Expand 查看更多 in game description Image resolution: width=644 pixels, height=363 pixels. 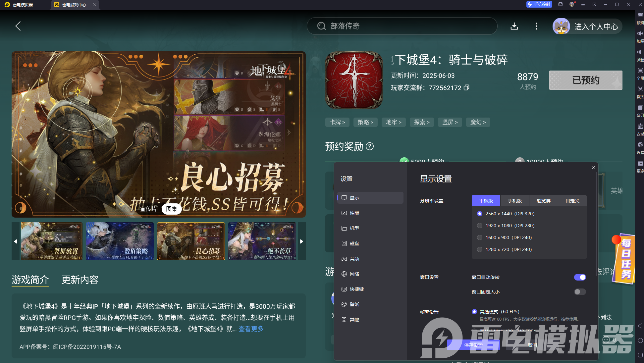click(x=251, y=329)
